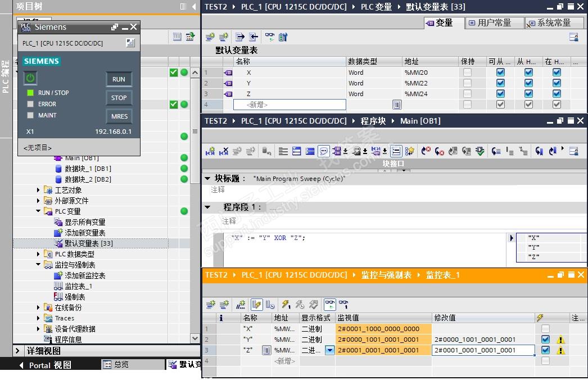Delete network icon in Main OB1 toolbar
This screenshot has height=380, width=588.
224,151
